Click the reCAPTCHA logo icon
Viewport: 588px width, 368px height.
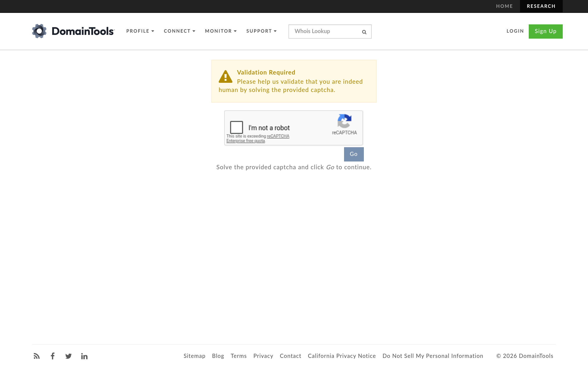tap(345, 121)
